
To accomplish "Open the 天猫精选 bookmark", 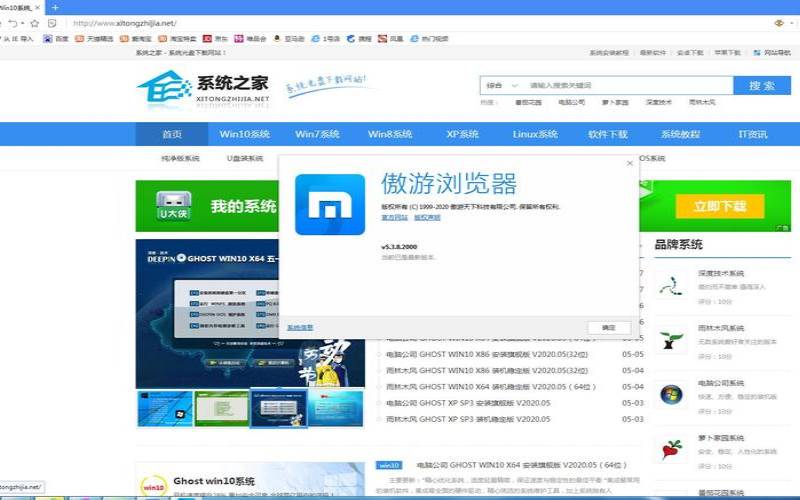I will tap(94, 39).
